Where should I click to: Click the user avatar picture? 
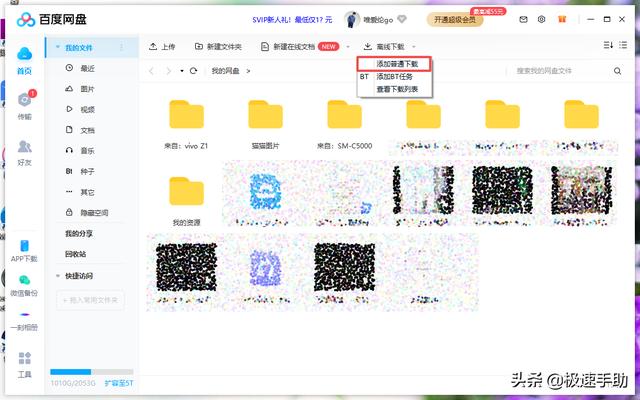(351, 19)
